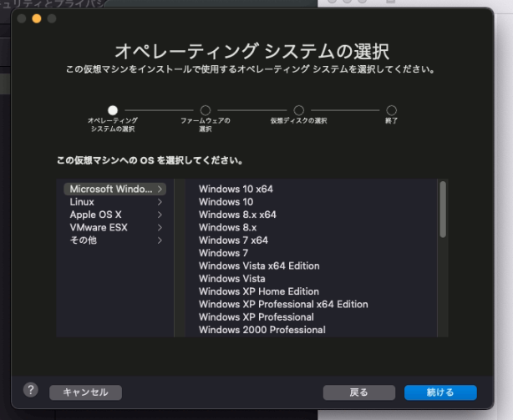The width and height of the screenshot is (513, 420).
Task: Choose Windows 10 x64
Action: tap(236, 189)
